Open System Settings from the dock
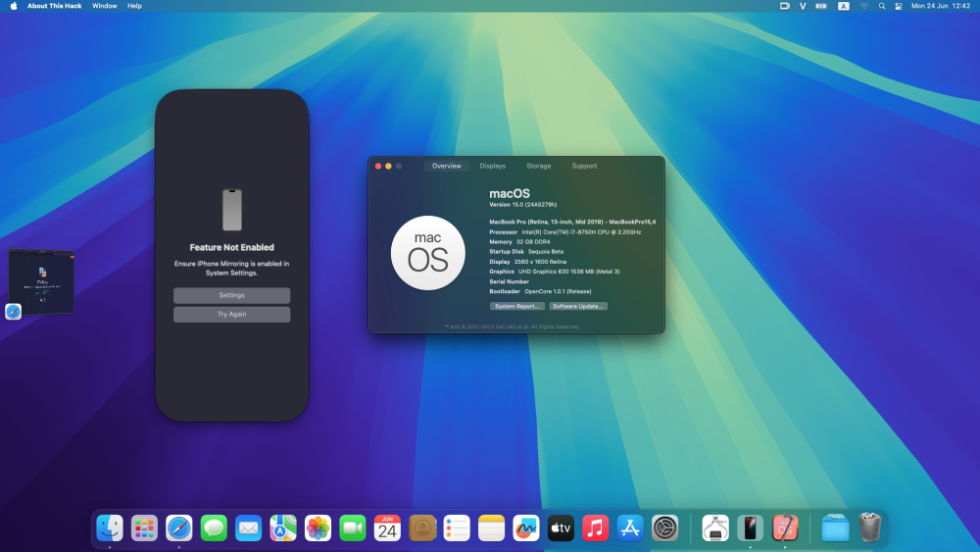This screenshot has height=552, width=980. [665, 528]
